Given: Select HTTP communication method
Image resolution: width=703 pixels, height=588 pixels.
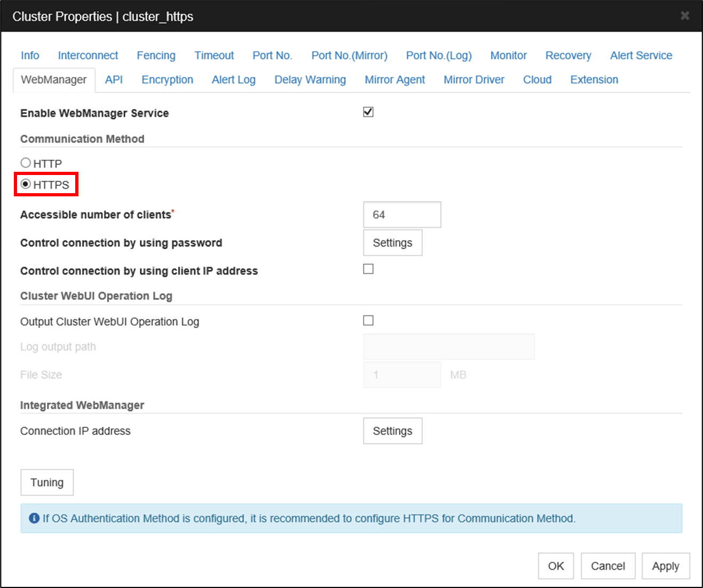Looking at the screenshot, I should coord(26,162).
